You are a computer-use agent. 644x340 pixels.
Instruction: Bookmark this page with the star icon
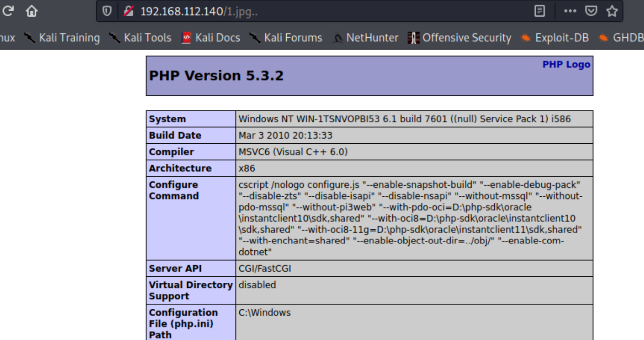612,11
